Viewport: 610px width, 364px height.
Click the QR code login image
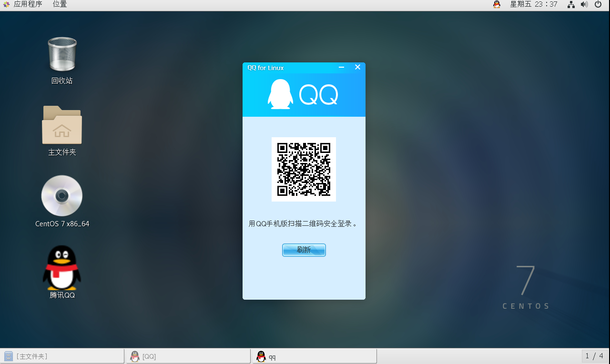tap(304, 169)
